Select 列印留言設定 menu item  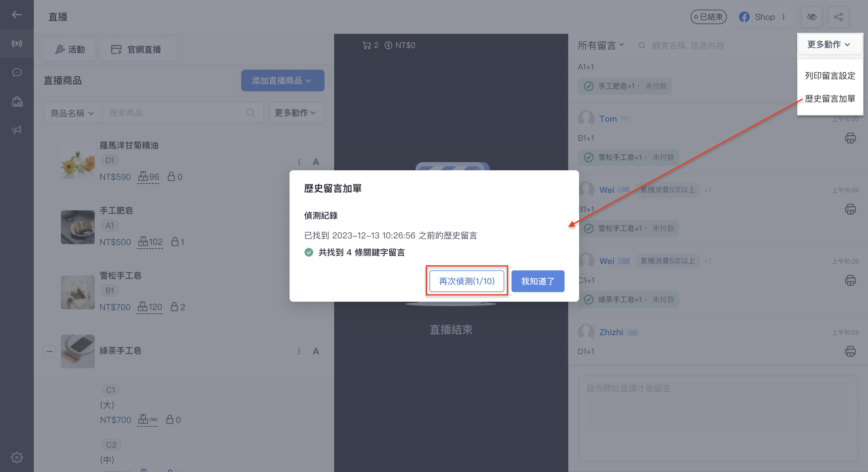pyautogui.click(x=830, y=75)
